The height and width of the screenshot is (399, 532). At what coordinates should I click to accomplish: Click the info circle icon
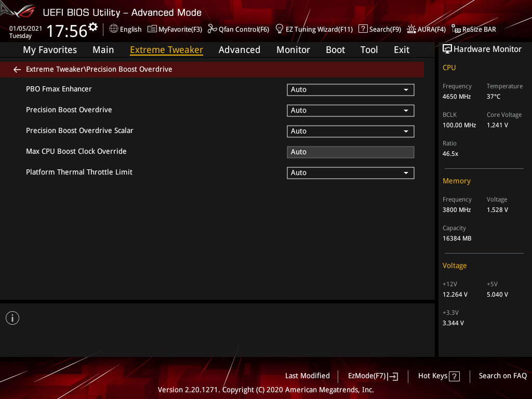tap(12, 318)
